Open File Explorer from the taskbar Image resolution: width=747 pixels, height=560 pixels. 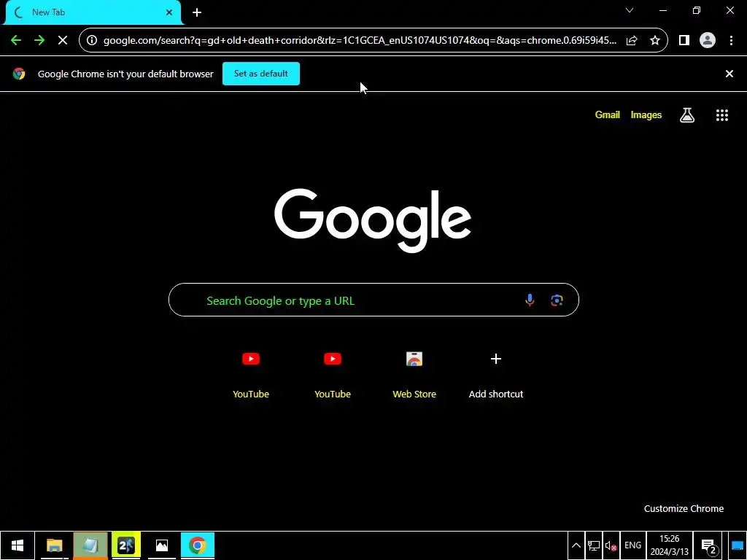click(x=54, y=545)
